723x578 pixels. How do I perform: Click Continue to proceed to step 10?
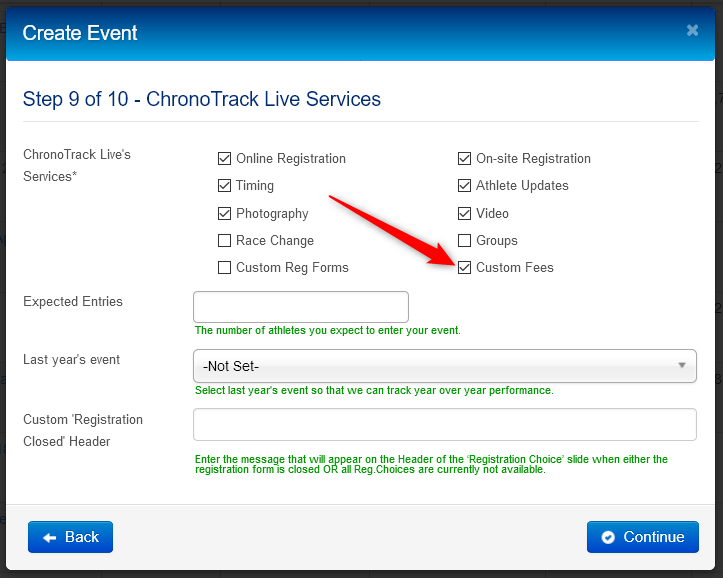point(643,537)
